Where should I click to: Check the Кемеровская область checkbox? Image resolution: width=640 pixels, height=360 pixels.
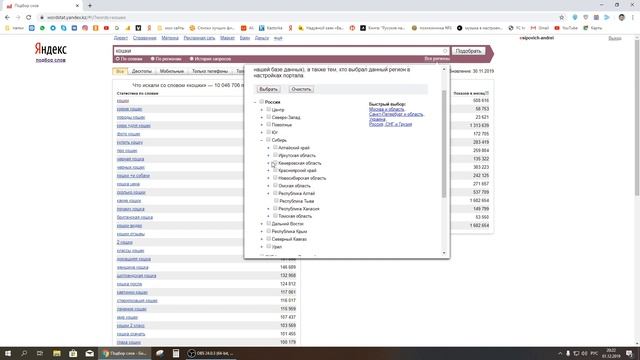pos(275,162)
